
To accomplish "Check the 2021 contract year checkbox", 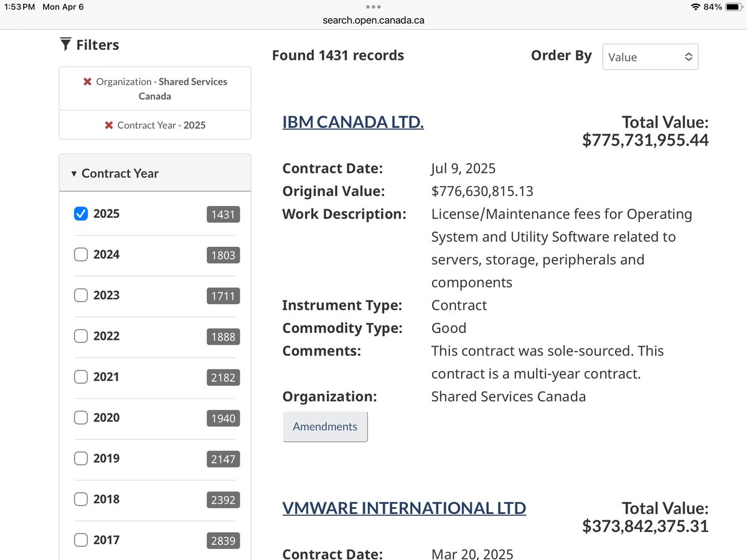I will 80,377.
